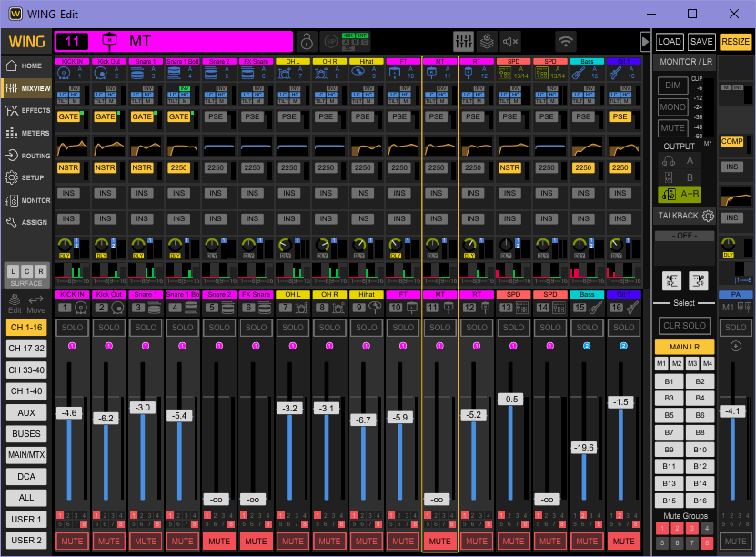Open talkback settings gear icon

(708, 216)
